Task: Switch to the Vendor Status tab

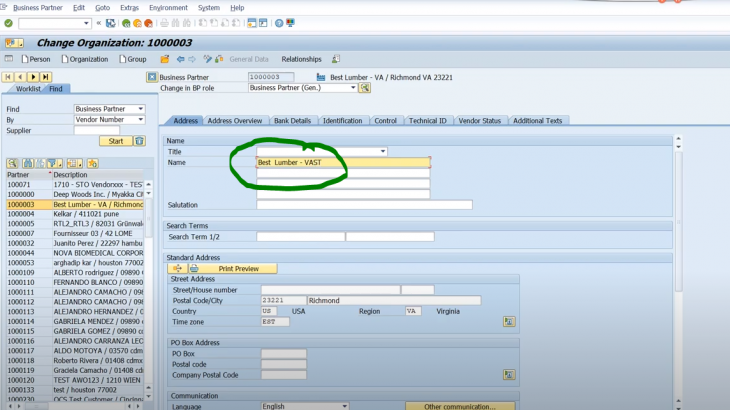Action: point(479,121)
